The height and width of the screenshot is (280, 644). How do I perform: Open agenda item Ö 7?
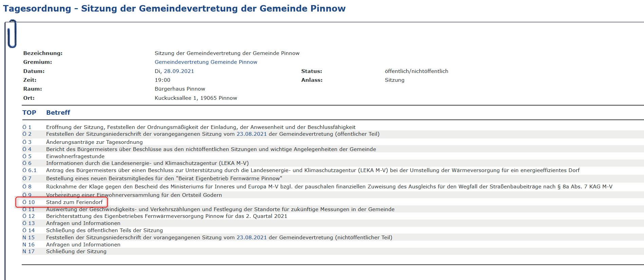tap(27, 179)
